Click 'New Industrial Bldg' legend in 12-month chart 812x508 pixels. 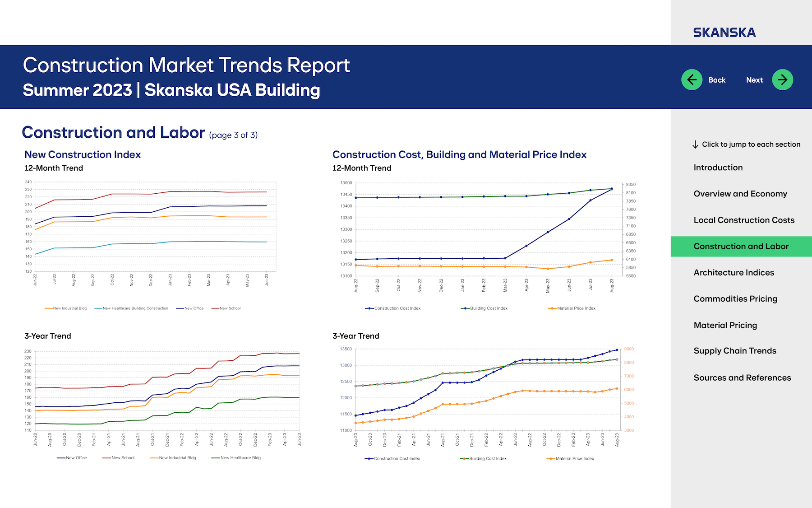point(66,308)
